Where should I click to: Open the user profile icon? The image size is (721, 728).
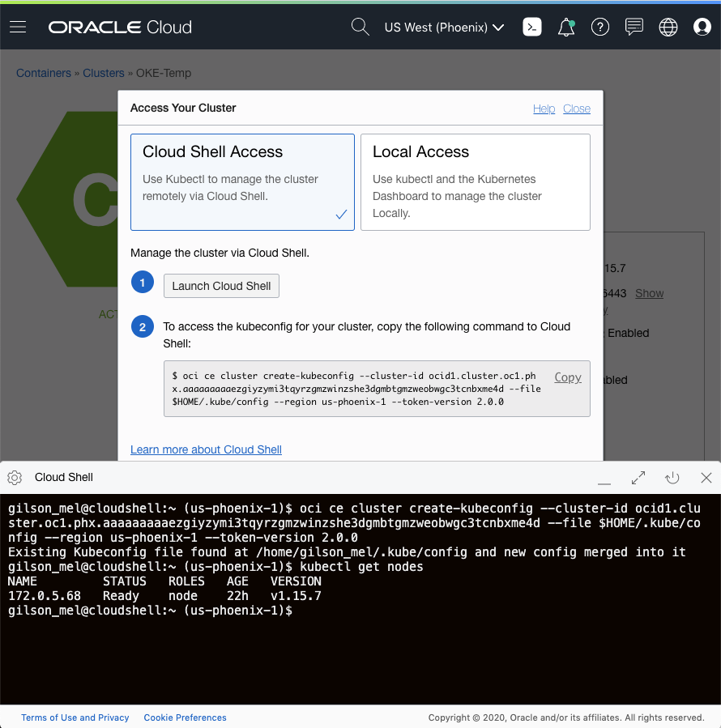pyautogui.click(x=702, y=26)
